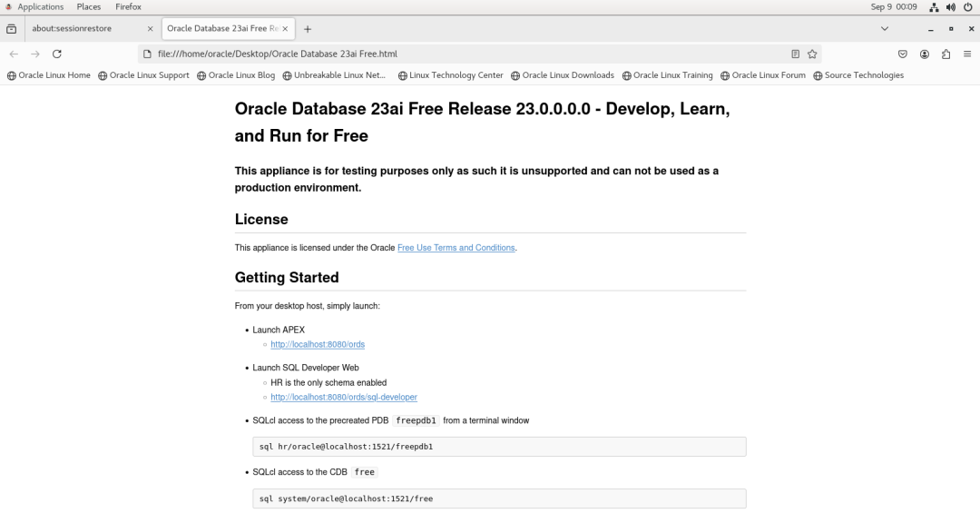
Task: Open Unbreakable Linux Network bookmark
Action: coord(334,75)
